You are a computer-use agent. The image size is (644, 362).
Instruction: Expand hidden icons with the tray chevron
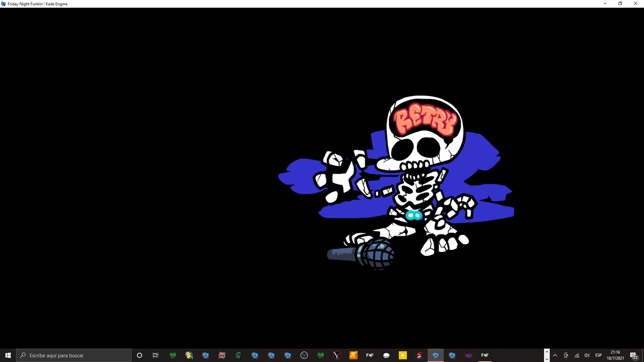[x=555, y=355]
